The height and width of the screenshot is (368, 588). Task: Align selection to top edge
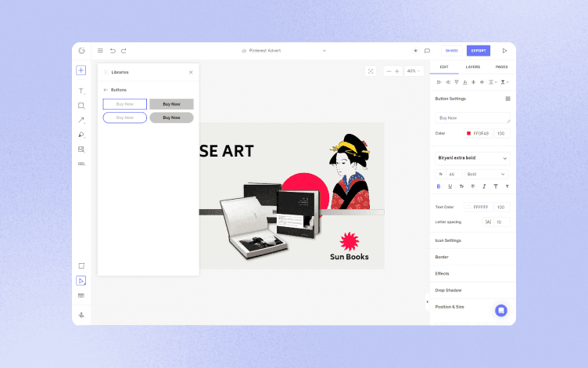[457, 82]
